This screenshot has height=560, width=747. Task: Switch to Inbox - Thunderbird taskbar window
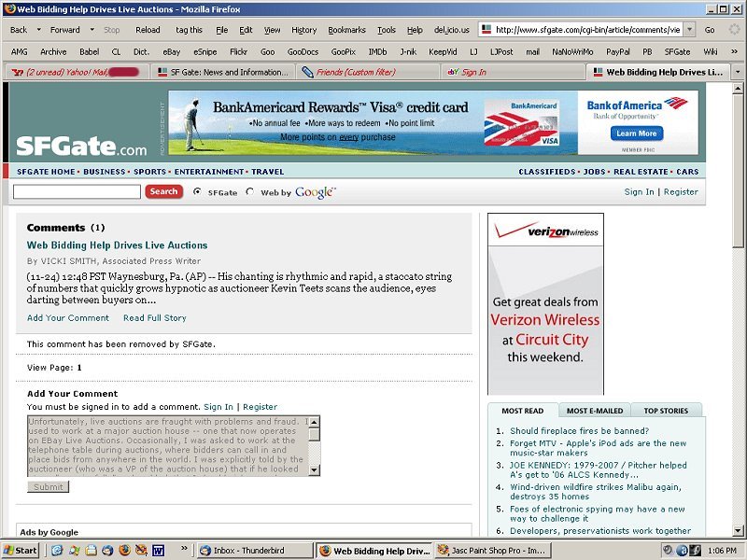coord(255,551)
